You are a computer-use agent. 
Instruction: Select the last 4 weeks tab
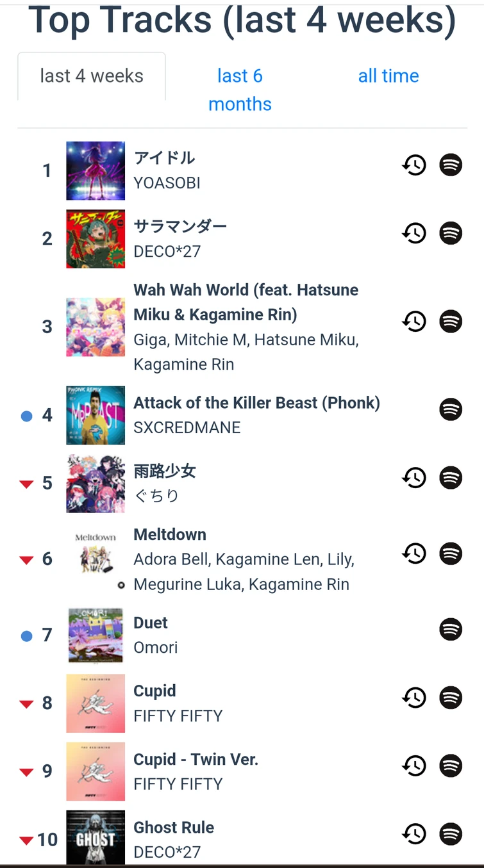click(92, 76)
